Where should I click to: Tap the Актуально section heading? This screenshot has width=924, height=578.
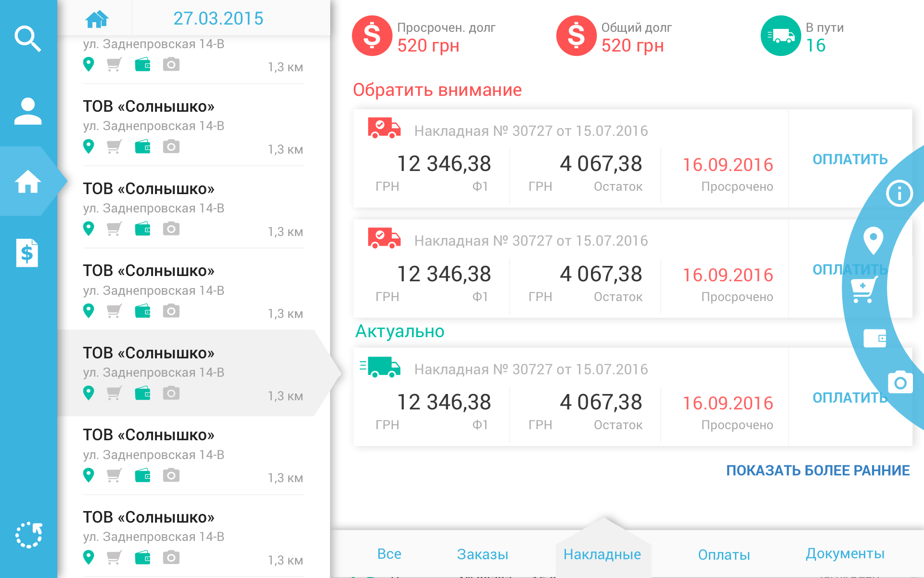click(399, 331)
